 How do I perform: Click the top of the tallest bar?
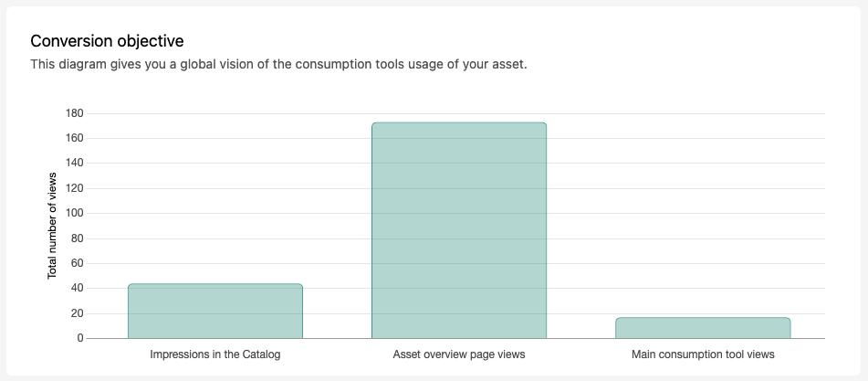459,123
